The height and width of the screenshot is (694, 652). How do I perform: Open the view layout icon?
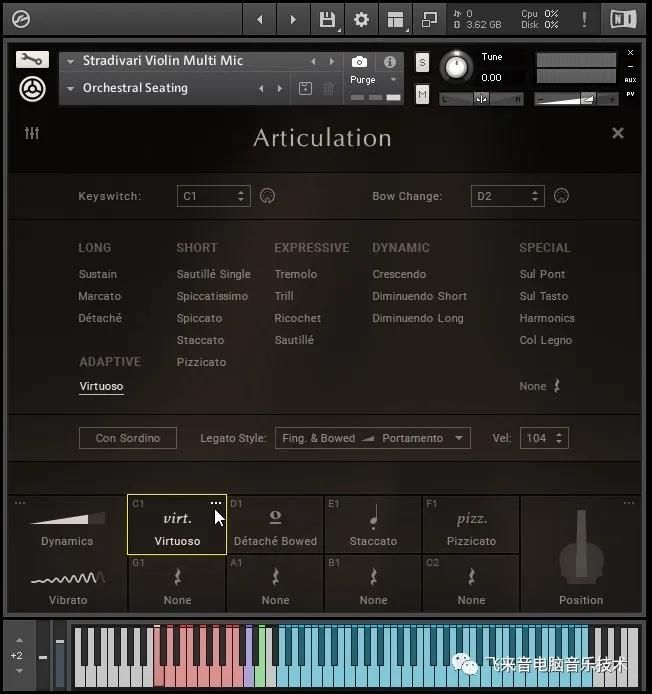(395, 19)
